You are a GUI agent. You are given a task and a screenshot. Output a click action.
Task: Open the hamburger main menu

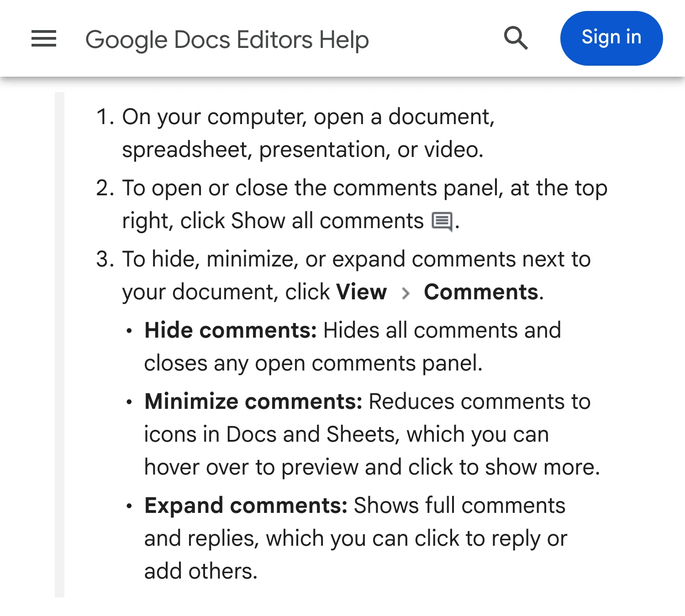tap(44, 38)
